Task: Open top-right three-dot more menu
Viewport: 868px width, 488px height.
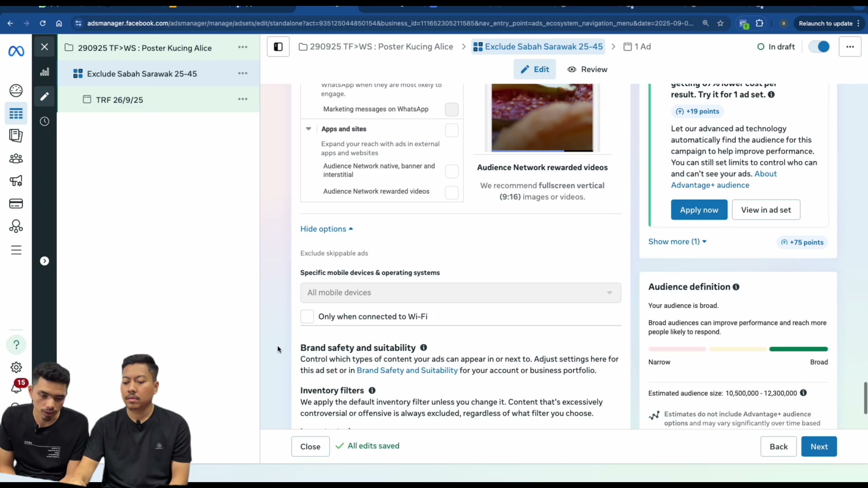Action: click(850, 47)
